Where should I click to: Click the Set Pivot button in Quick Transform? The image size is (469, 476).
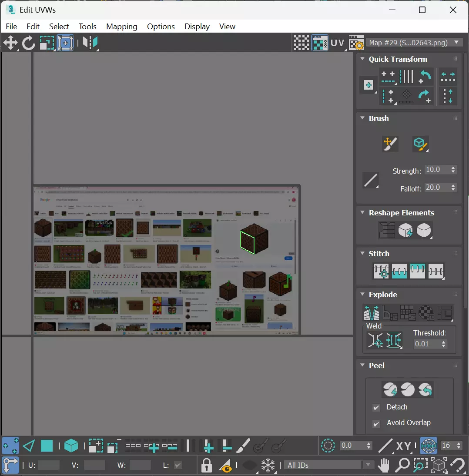[368, 85]
